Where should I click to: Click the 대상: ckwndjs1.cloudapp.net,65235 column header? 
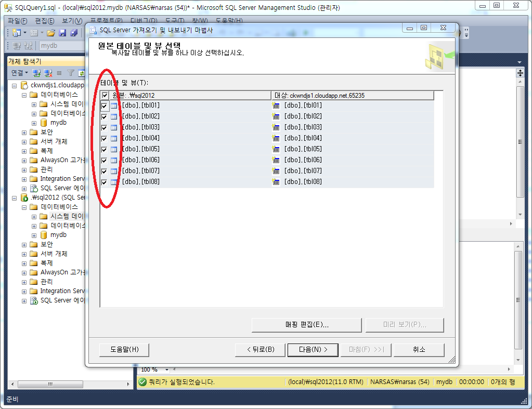coord(353,96)
